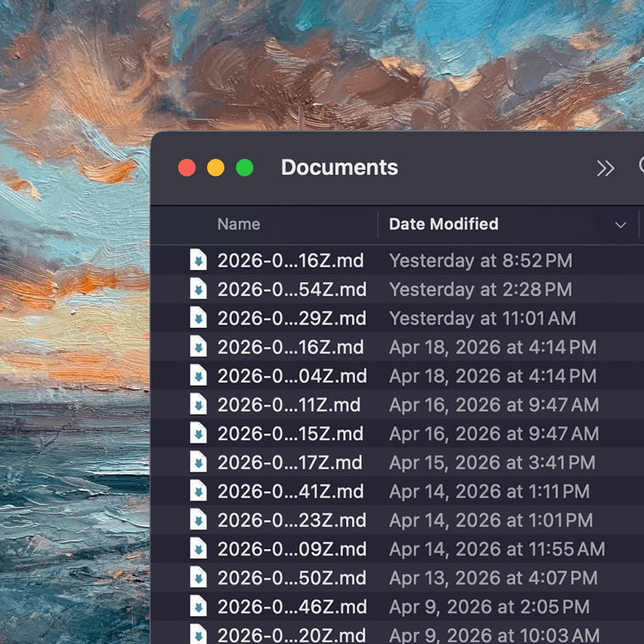Viewport: 644px width, 644px height.
Task: Click date 'Apr 9, 2026 at 2:05 PM'
Action: point(489,607)
